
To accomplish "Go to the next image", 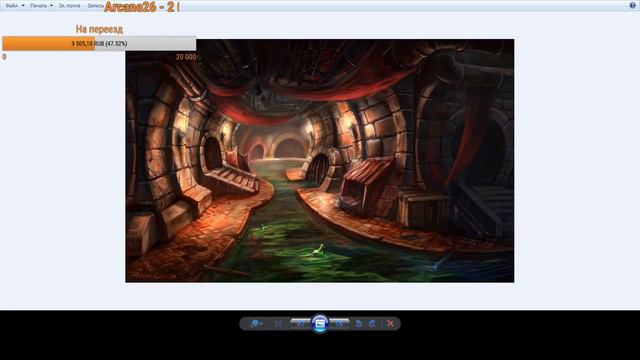I will coord(340,324).
